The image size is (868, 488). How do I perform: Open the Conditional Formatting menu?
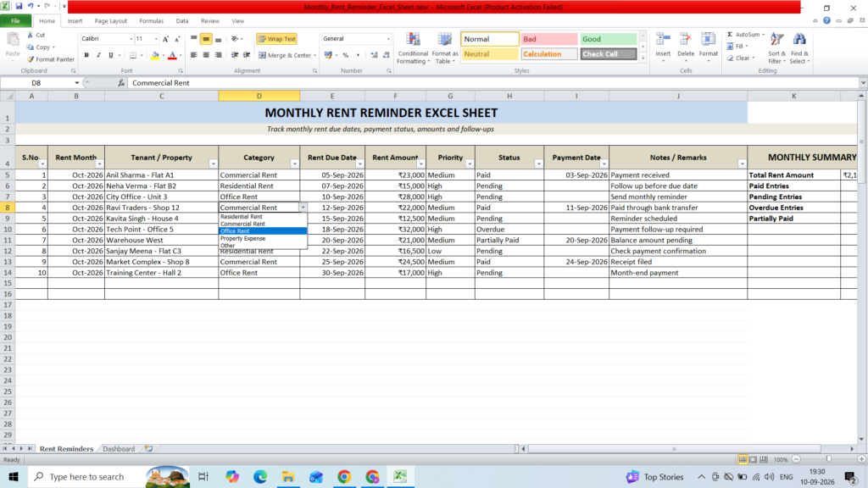(413, 48)
